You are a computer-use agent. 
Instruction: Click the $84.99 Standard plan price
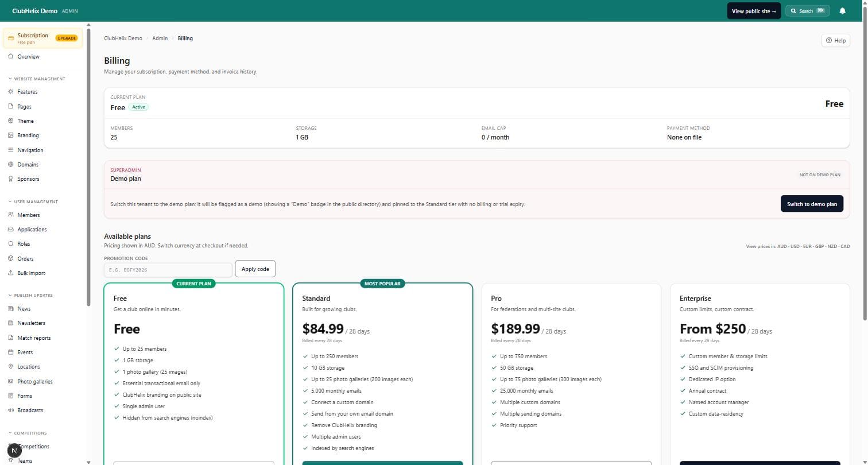pyautogui.click(x=323, y=329)
